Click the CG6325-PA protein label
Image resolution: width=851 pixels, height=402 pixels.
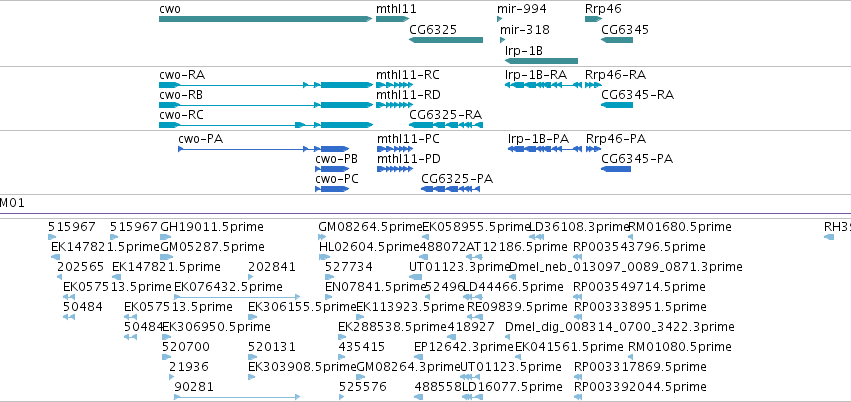point(458,179)
